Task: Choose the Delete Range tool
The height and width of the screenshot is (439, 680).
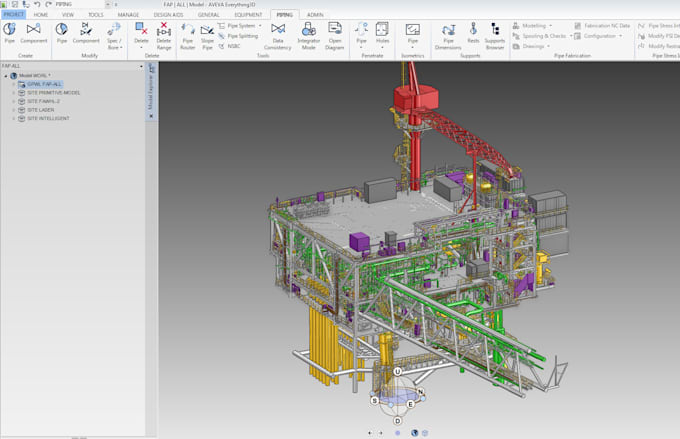Action: point(163,36)
